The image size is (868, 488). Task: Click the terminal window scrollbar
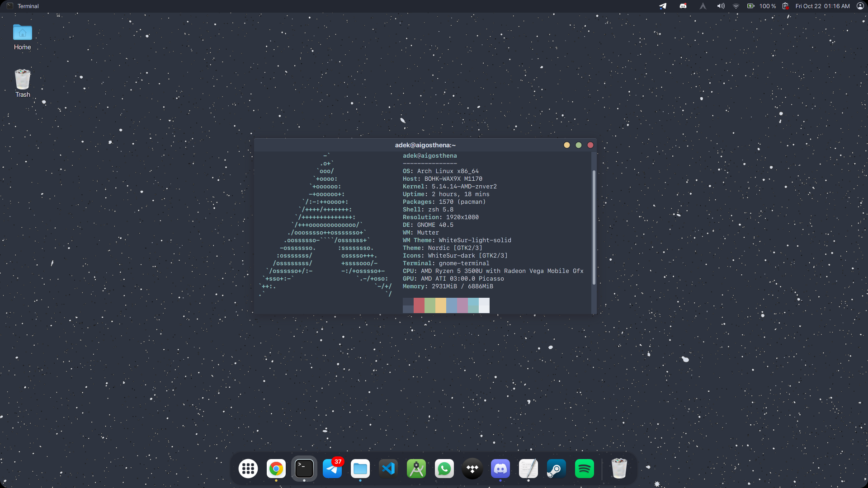pos(594,227)
